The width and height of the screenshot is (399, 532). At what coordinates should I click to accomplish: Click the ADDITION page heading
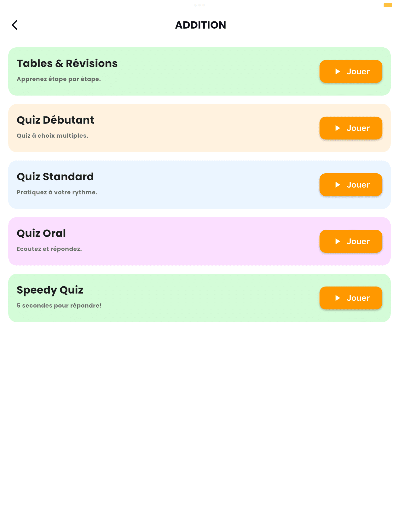(x=200, y=25)
